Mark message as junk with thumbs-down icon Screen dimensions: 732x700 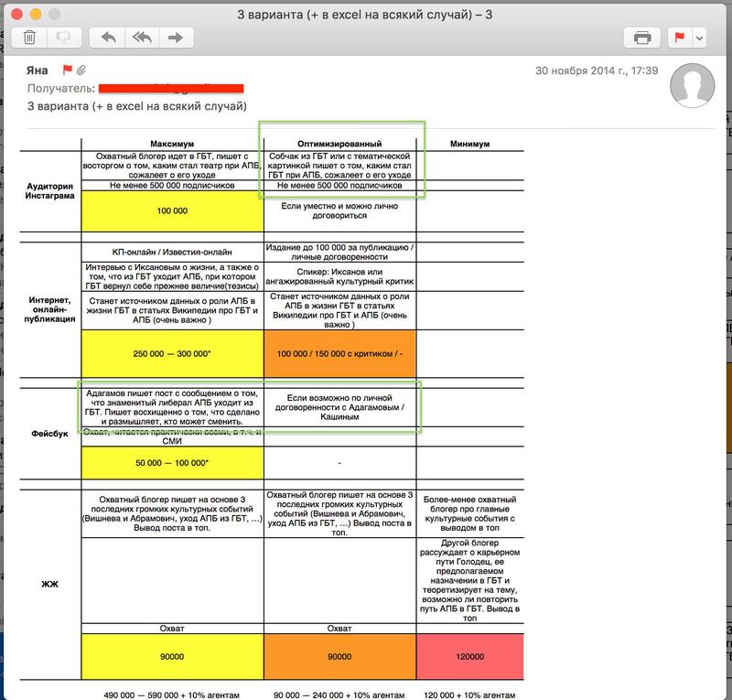64,38
